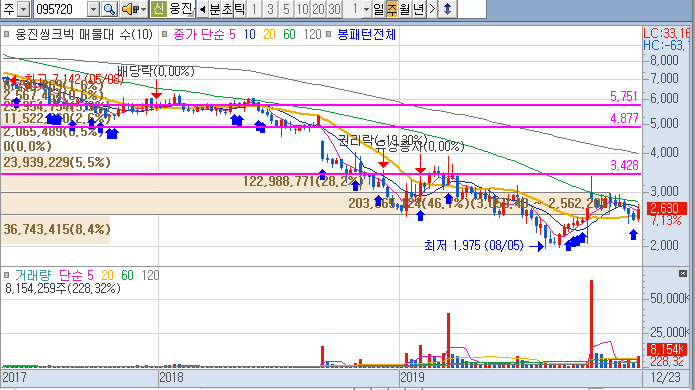Viewport: 695px width, 390px height.
Task: Switch to 년 (yearly) chart
Action: [x=418, y=9]
